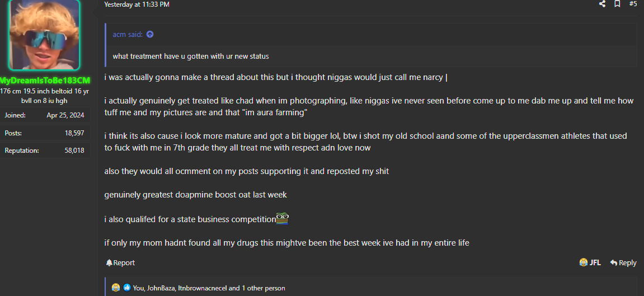Screen dimensions: 644x296
Task: Click the quoted text 'what treatment have u gotten'
Action: [x=190, y=56]
